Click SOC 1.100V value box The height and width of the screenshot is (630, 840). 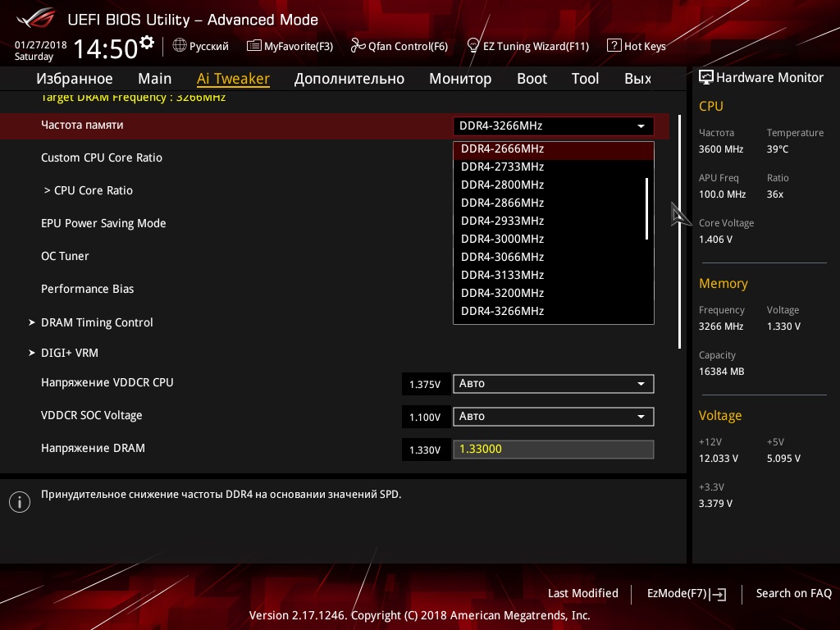click(426, 417)
